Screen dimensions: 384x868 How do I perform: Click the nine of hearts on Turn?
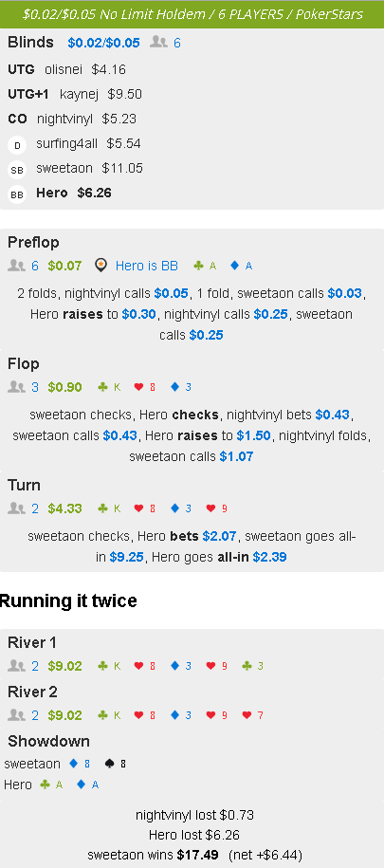pyautogui.click(x=217, y=508)
